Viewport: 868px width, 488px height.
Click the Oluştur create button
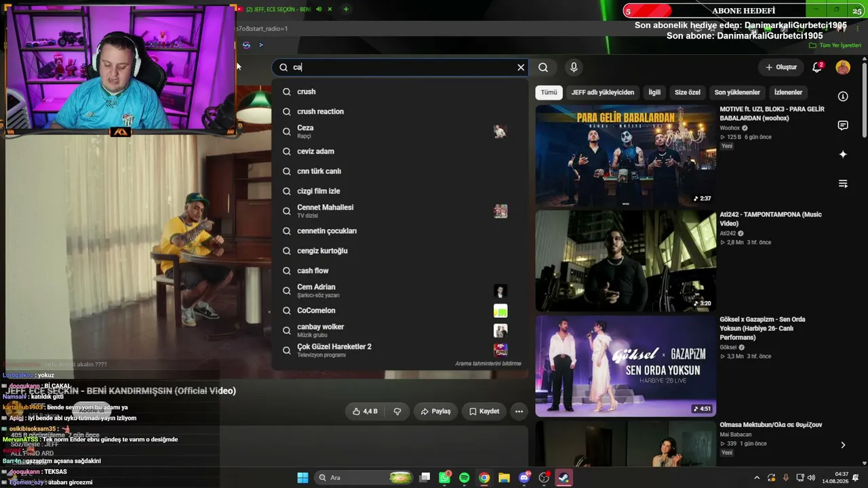pos(781,67)
